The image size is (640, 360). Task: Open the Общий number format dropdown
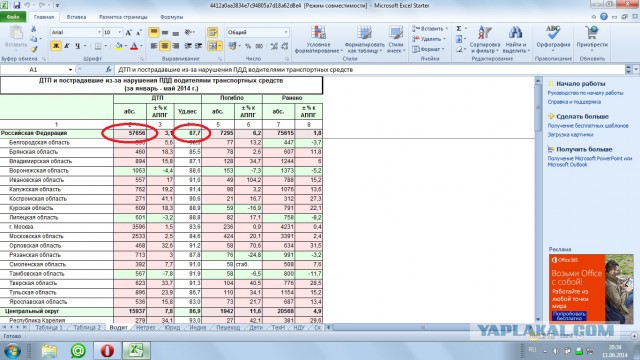tap(286, 32)
